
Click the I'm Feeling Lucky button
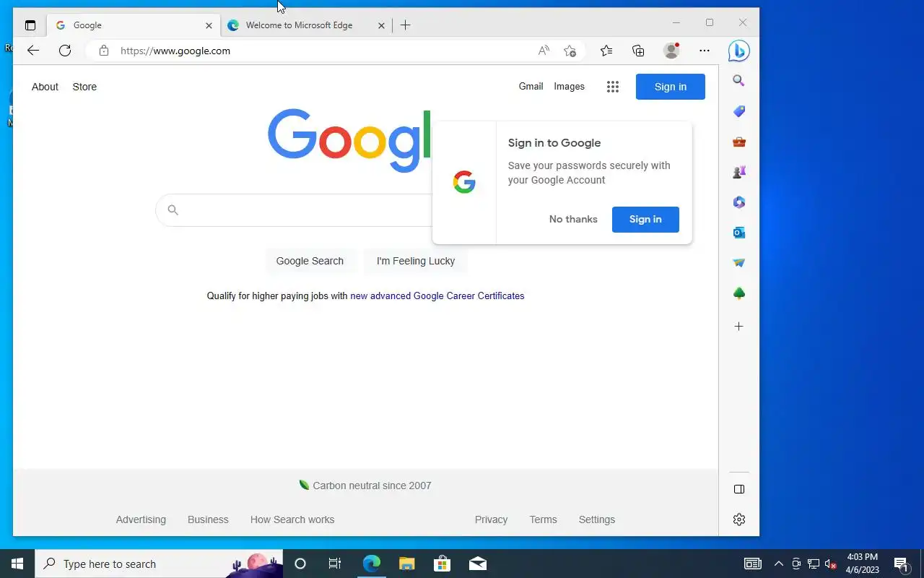tap(416, 261)
